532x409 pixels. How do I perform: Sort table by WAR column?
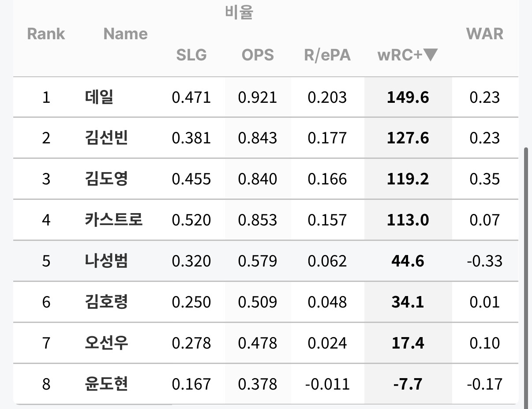[x=485, y=34]
